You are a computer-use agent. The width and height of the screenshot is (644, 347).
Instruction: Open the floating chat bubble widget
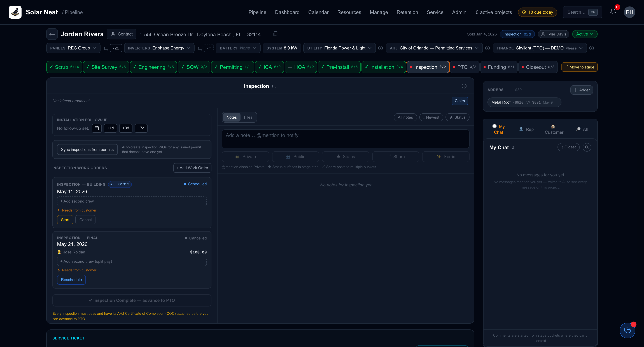tap(627, 330)
